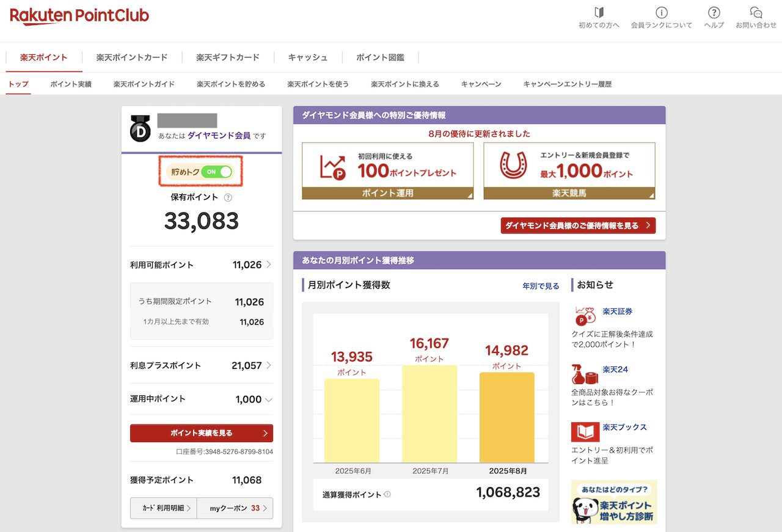Image resolution: width=782 pixels, height=532 pixels.
Task: Click the 8月の優待に更新されました notice
Action: point(480,134)
